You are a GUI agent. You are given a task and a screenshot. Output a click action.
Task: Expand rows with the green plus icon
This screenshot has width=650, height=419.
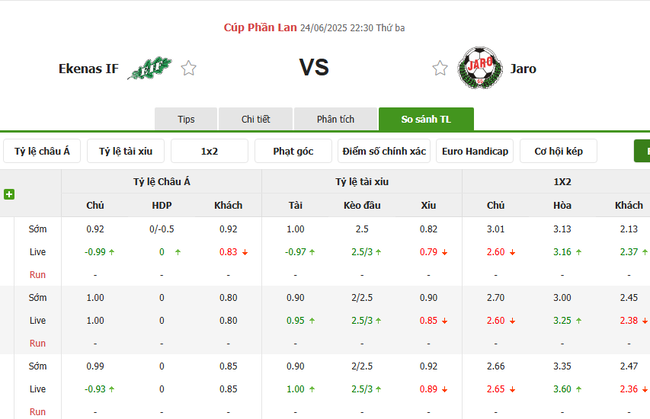pyautogui.click(x=9, y=194)
